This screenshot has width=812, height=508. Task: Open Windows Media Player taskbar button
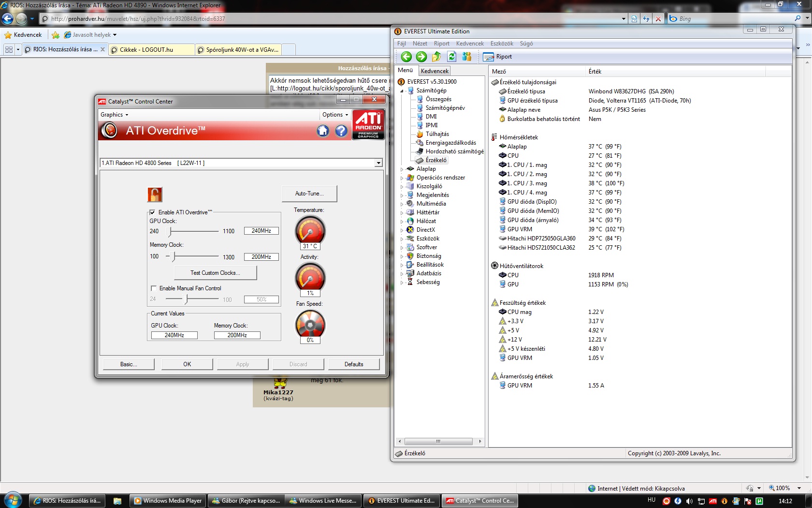168,501
